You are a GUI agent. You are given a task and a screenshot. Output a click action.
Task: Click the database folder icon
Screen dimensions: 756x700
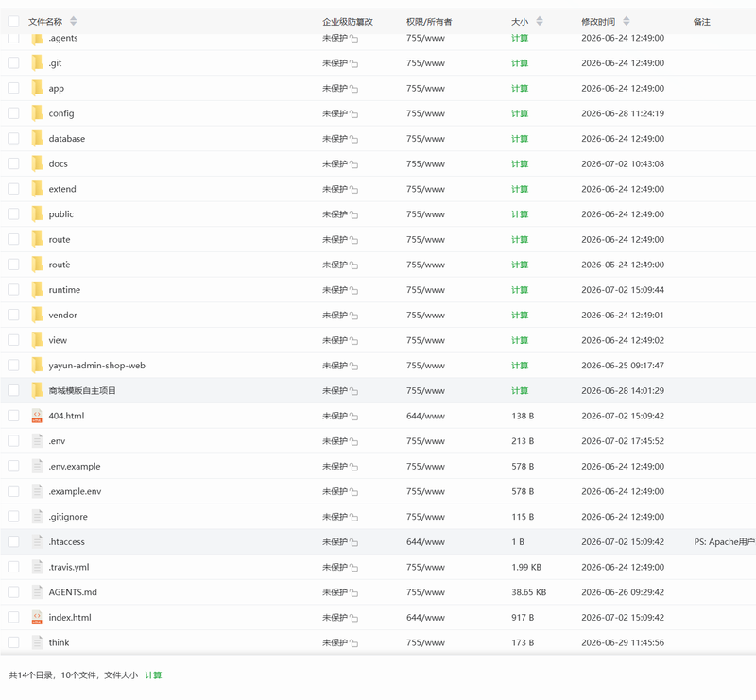click(x=37, y=138)
